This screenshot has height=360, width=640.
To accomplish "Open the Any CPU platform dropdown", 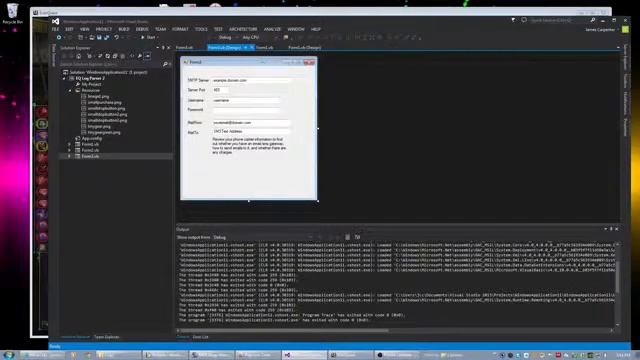I will pos(260,37).
